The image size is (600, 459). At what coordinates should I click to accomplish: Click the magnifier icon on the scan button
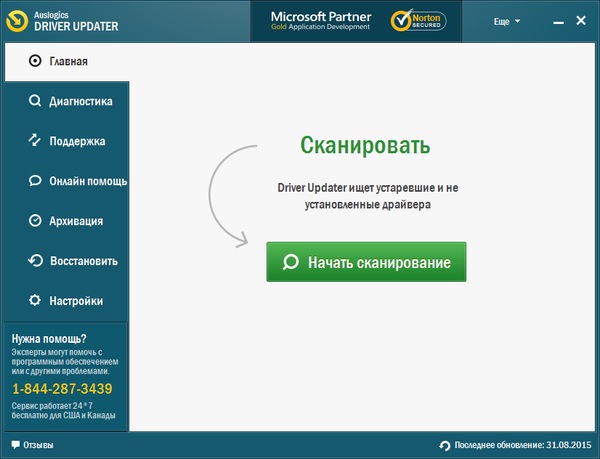pos(291,262)
